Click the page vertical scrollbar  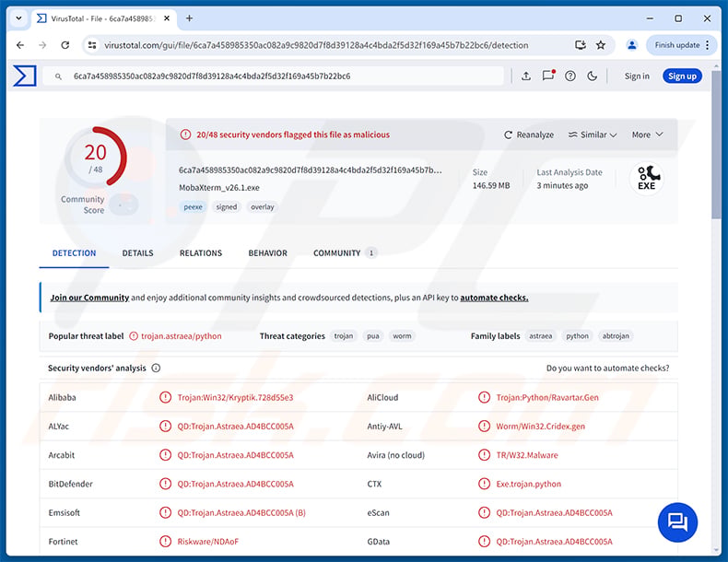pos(716,144)
